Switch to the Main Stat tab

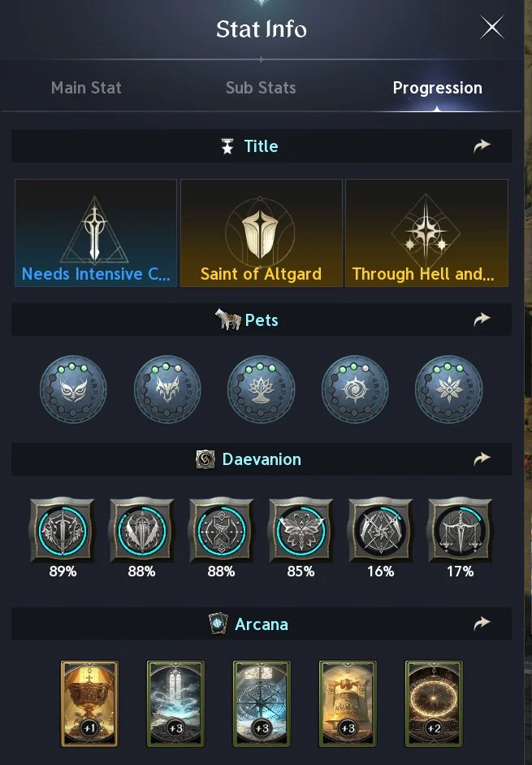[x=86, y=88]
